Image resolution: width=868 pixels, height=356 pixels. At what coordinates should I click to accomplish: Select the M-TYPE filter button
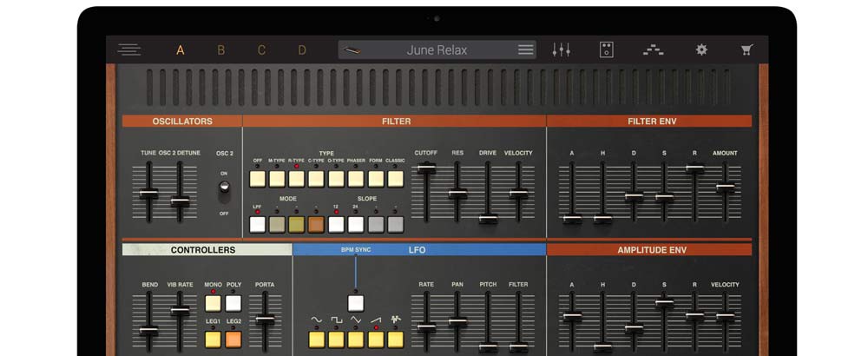(x=278, y=179)
